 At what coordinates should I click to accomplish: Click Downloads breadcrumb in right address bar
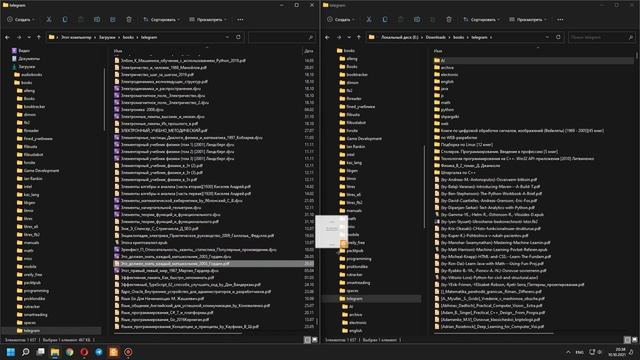point(436,37)
